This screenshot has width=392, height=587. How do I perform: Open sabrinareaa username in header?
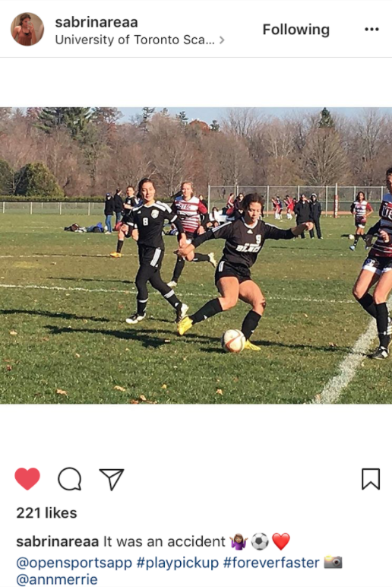[96, 22]
